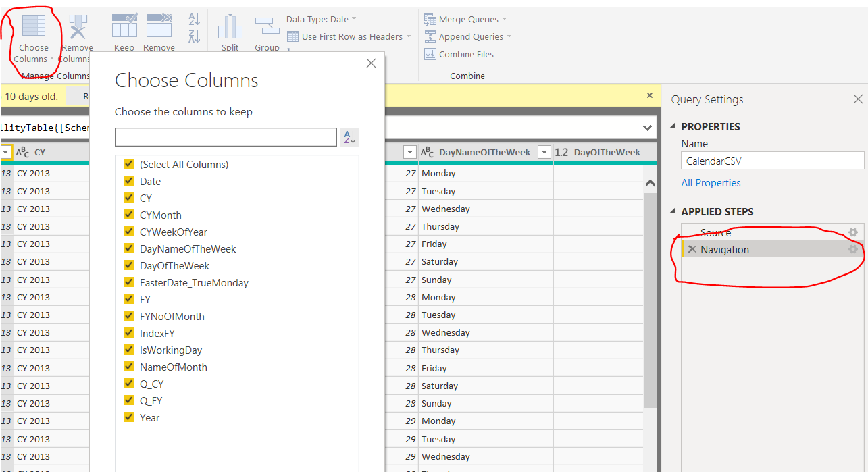
Task: Click ABC type icon of DayNameOfTheWeek column
Action: [428, 153]
